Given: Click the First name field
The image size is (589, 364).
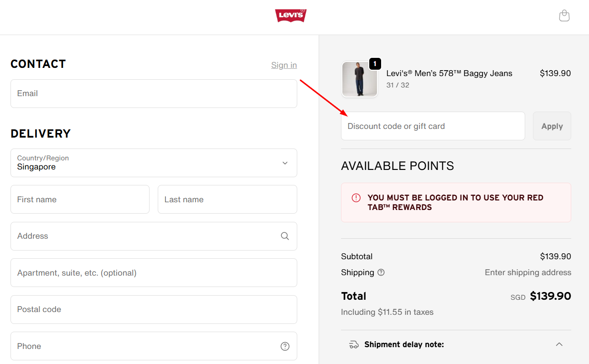Looking at the screenshot, I should (x=80, y=199).
